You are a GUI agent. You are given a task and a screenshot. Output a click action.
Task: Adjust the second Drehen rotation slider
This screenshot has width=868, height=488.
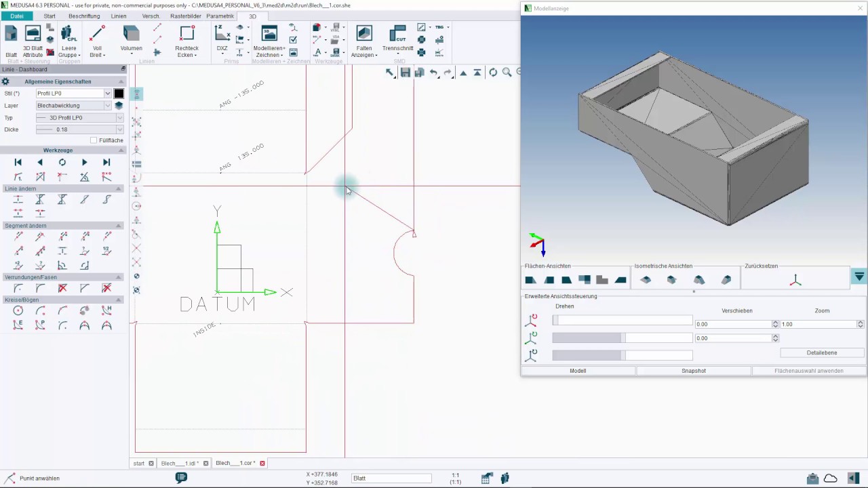click(x=623, y=338)
